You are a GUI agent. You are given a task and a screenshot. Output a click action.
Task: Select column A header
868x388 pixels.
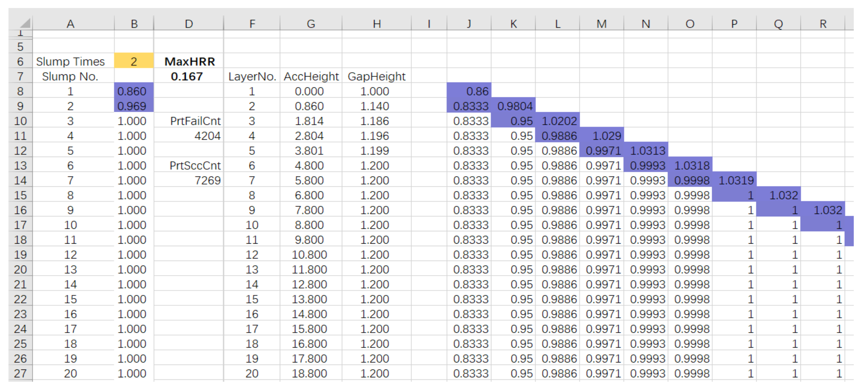point(70,24)
